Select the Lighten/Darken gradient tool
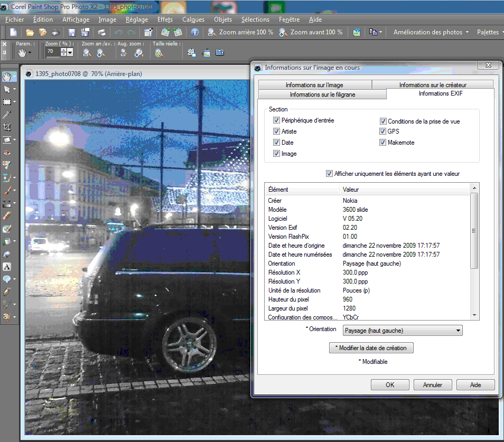Viewport: 504px width, 442px height. tap(7, 203)
